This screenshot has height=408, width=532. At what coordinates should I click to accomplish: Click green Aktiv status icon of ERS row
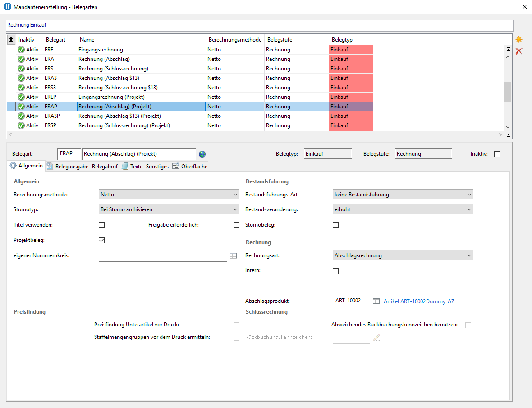click(x=21, y=69)
